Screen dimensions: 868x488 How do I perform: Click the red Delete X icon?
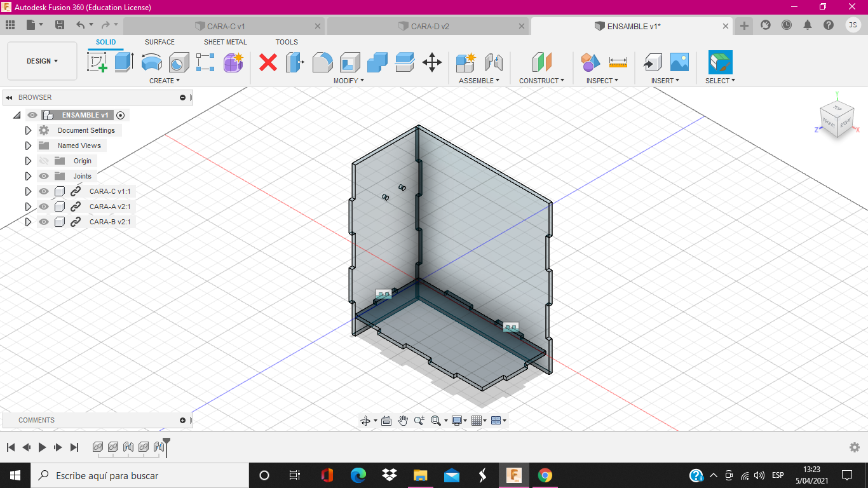pos(268,62)
